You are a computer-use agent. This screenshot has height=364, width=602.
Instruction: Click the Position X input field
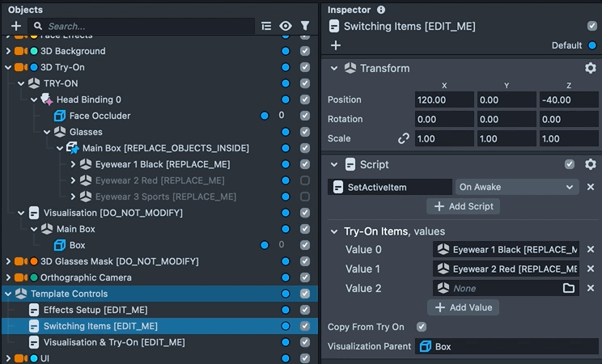(x=444, y=99)
